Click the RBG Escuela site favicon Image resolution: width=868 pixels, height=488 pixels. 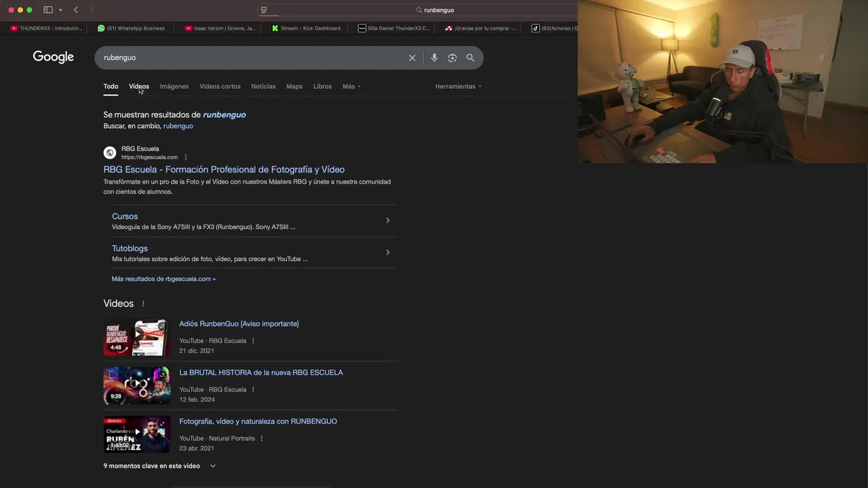110,152
